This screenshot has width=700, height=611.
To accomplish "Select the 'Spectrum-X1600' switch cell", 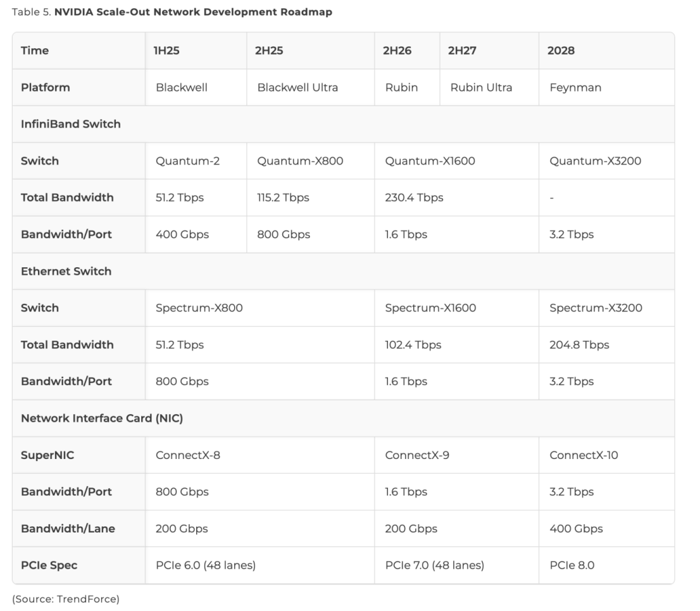I will [430, 308].
